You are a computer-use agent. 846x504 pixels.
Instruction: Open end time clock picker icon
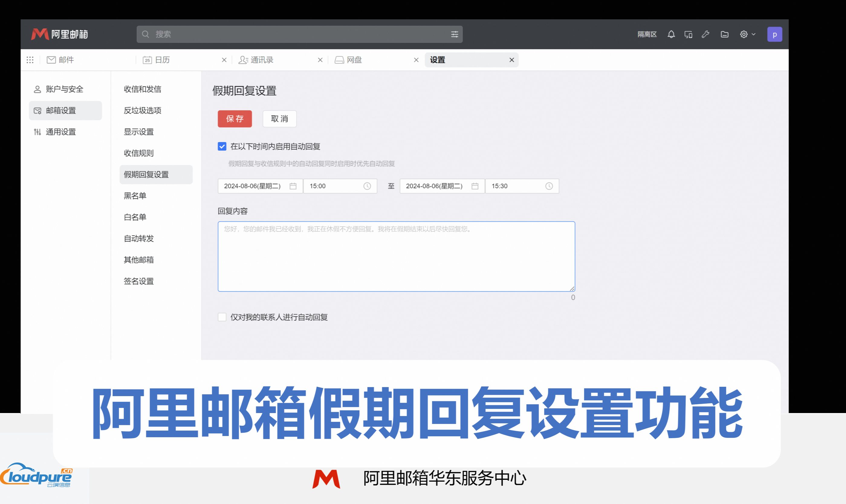(x=549, y=186)
